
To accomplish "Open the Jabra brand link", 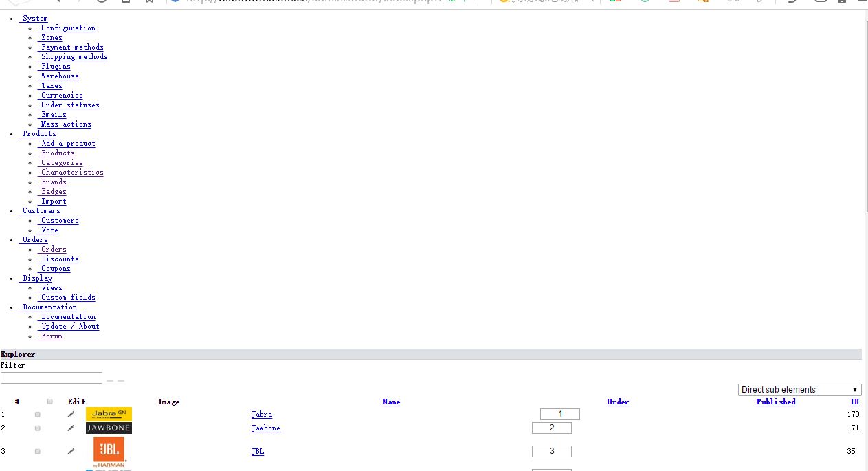I will [x=261, y=415].
